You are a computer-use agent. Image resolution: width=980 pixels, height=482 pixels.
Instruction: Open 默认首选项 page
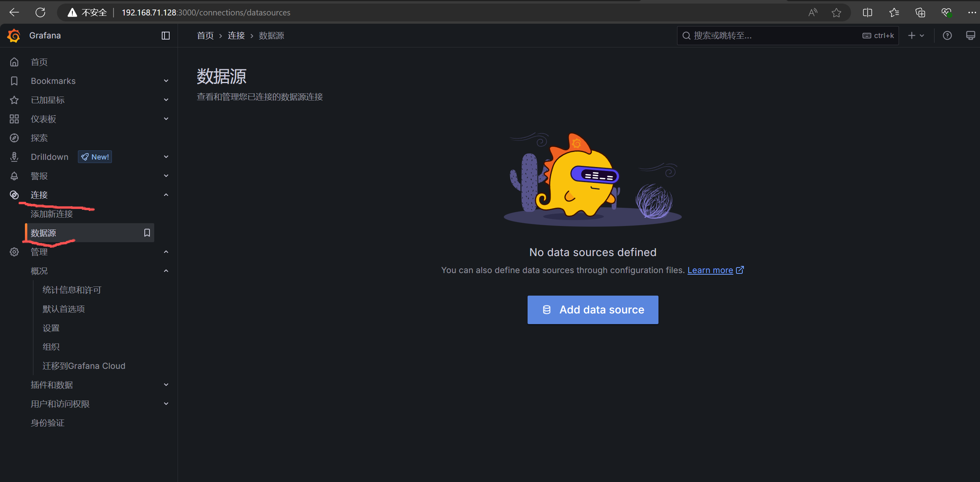click(x=64, y=309)
